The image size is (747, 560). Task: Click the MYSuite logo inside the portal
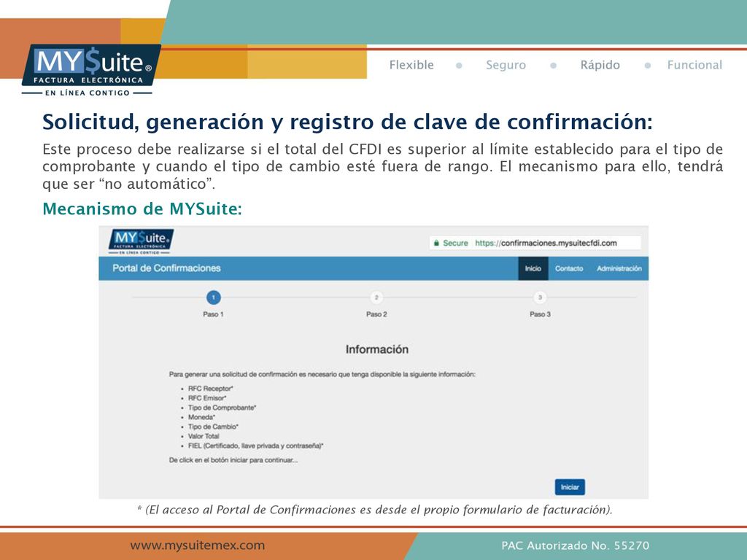(141, 241)
